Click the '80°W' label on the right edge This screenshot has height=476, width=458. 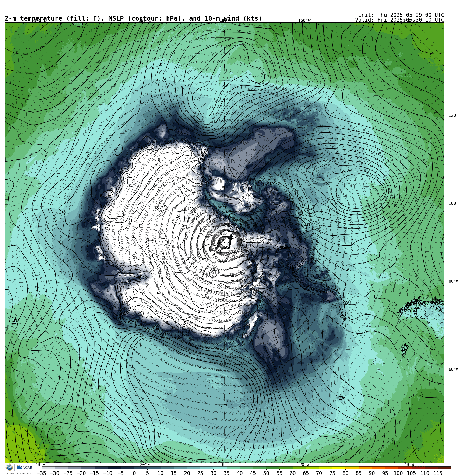pyautogui.click(x=453, y=281)
